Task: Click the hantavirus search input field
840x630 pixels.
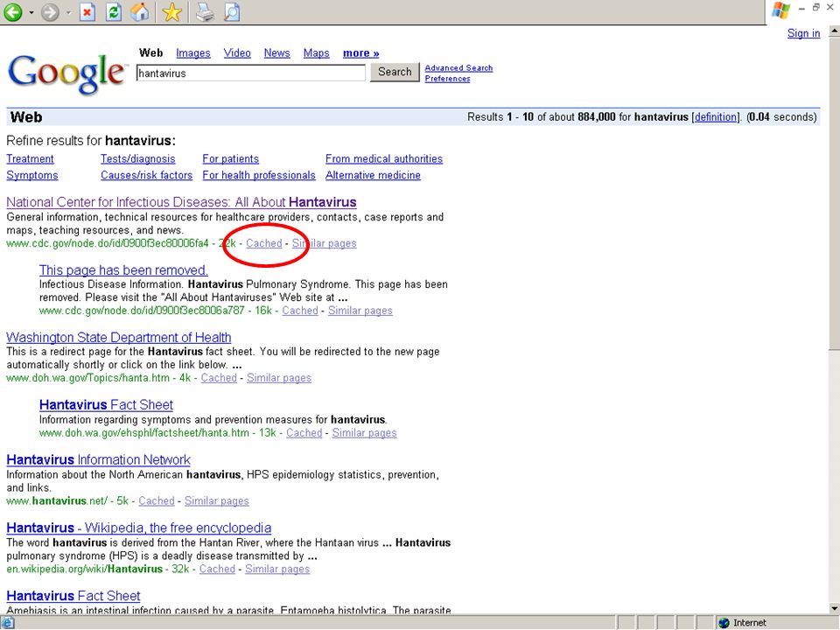Action: pos(251,73)
